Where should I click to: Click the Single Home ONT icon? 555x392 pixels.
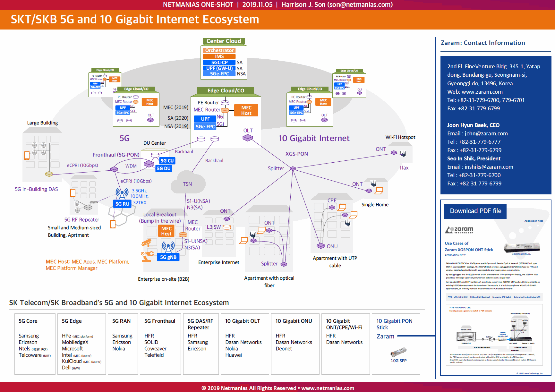369,191
